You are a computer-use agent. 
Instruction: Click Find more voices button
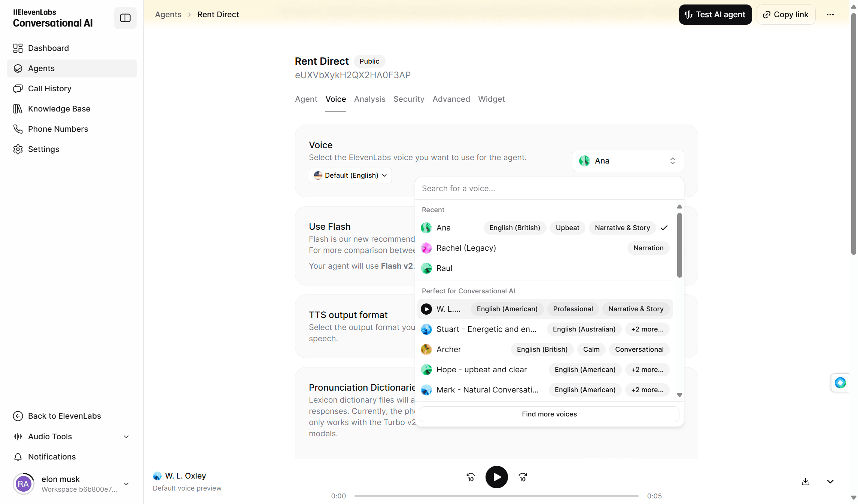tap(549, 414)
